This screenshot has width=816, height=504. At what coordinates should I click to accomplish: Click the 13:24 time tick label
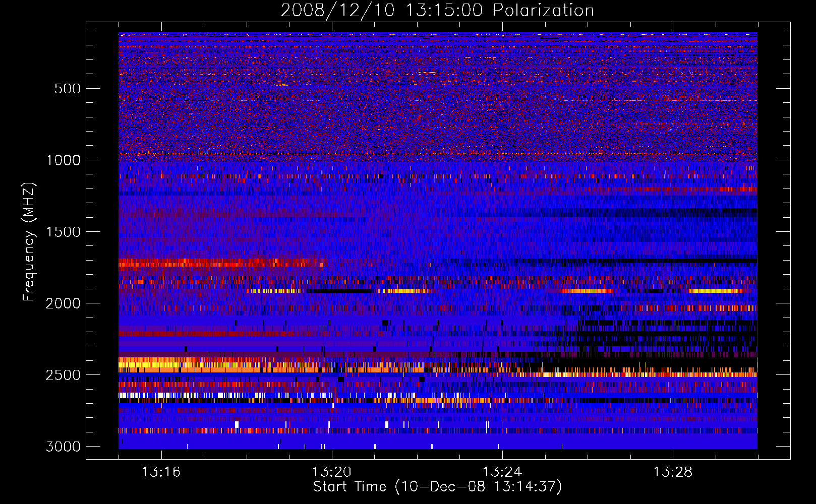[502, 472]
